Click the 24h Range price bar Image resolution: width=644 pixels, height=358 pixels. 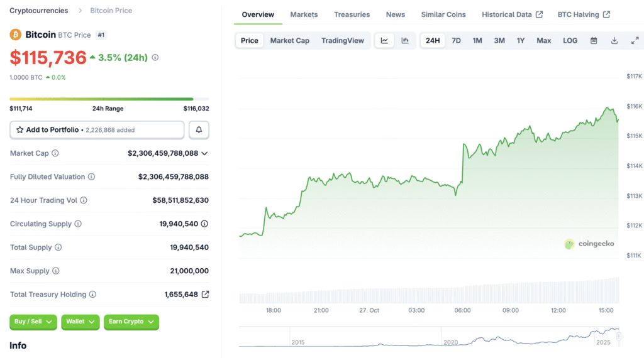(109, 99)
